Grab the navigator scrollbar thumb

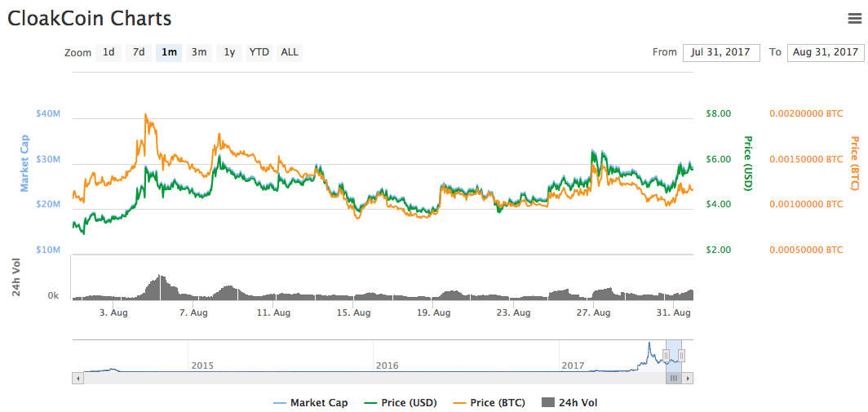coord(674,379)
